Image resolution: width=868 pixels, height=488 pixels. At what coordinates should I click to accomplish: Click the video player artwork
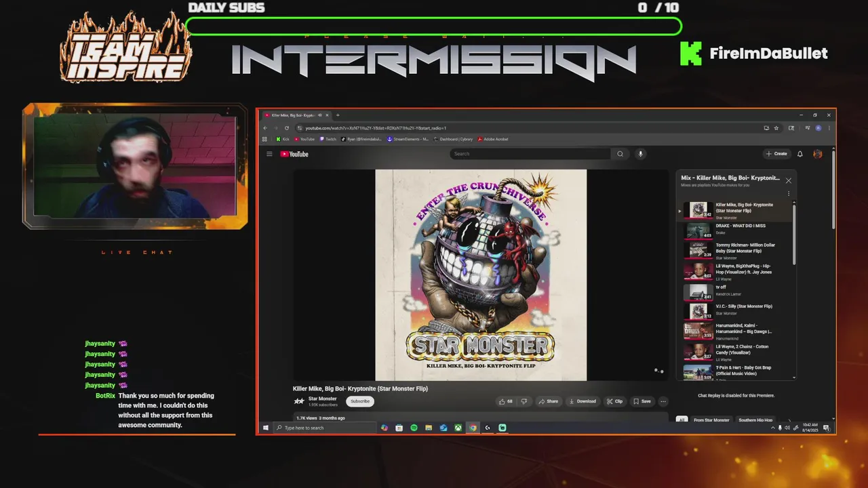pos(481,275)
